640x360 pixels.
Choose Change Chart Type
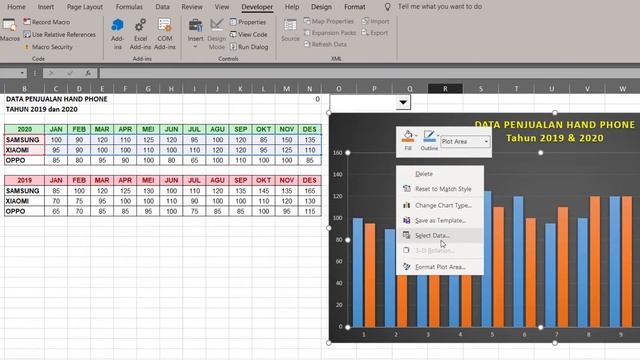pos(440,205)
